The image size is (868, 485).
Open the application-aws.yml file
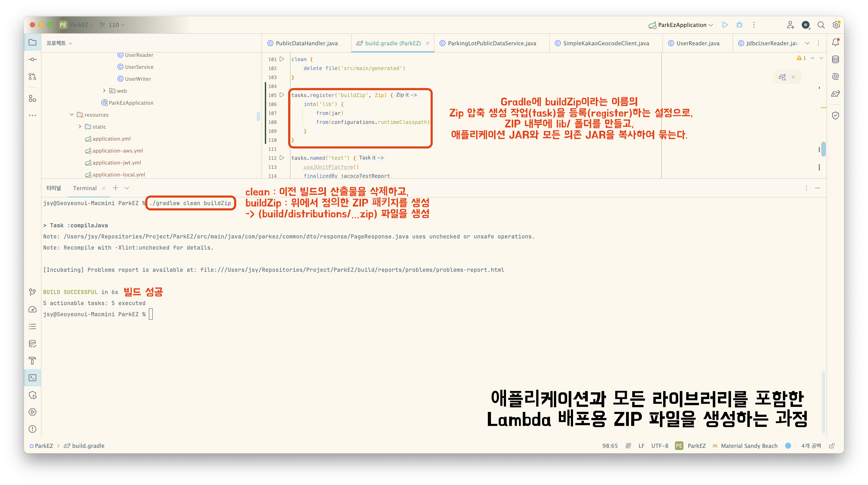pos(117,151)
